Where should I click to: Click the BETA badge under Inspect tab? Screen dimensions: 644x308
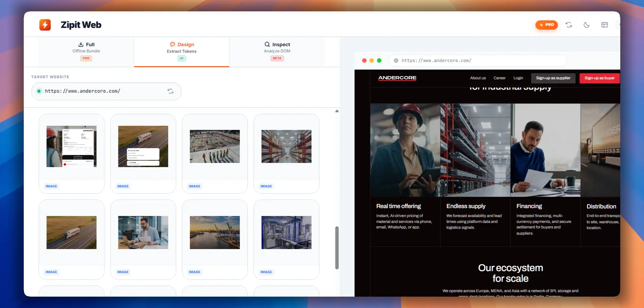(x=277, y=58)
